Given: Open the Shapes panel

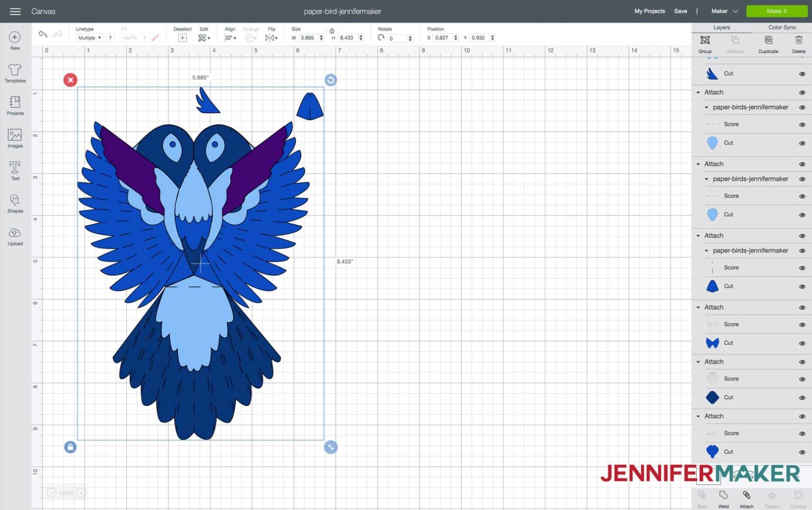Looking at the screenshot, I should pos(15,204).
